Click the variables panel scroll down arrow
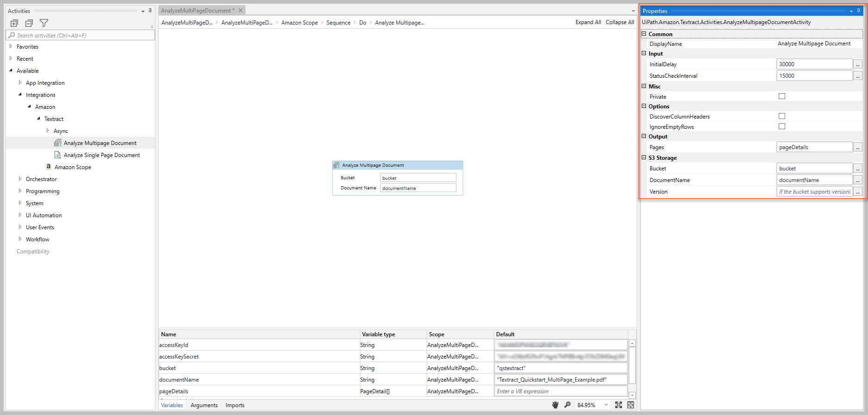This screenshot has height=415, width=868. tap(632, 395)
